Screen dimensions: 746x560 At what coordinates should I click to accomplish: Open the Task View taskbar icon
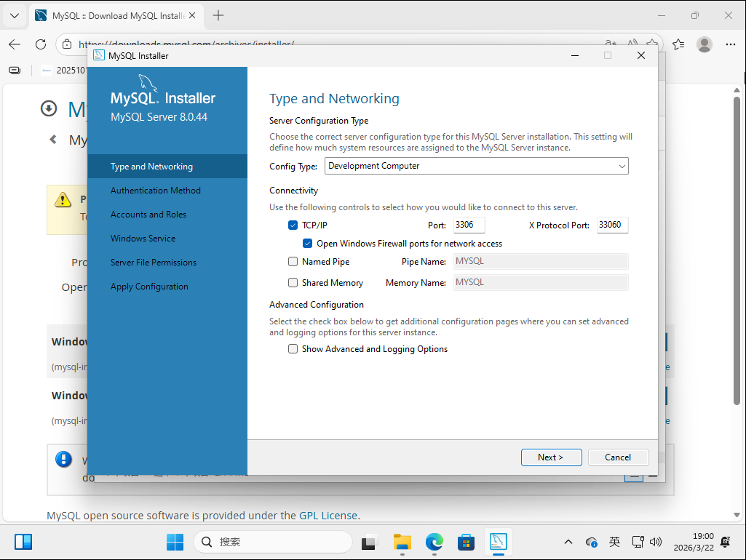pyautogui.click(x=369, y=542)
